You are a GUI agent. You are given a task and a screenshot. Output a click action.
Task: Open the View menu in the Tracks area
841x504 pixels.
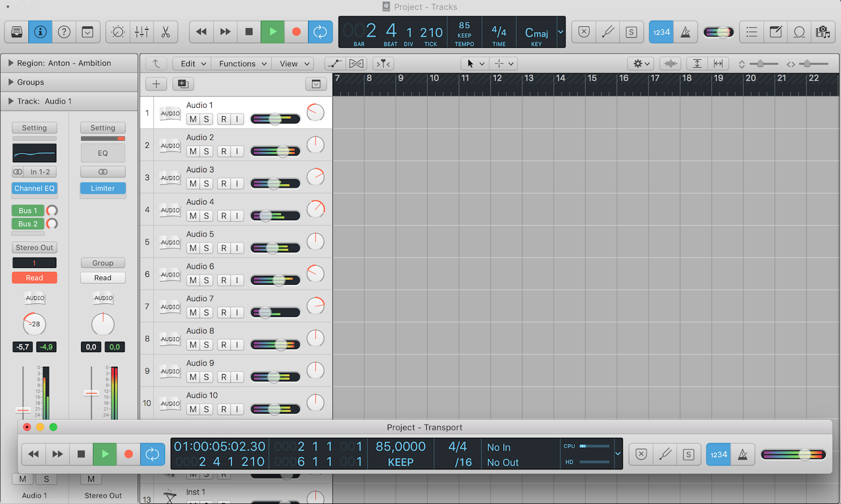point(293,64)
